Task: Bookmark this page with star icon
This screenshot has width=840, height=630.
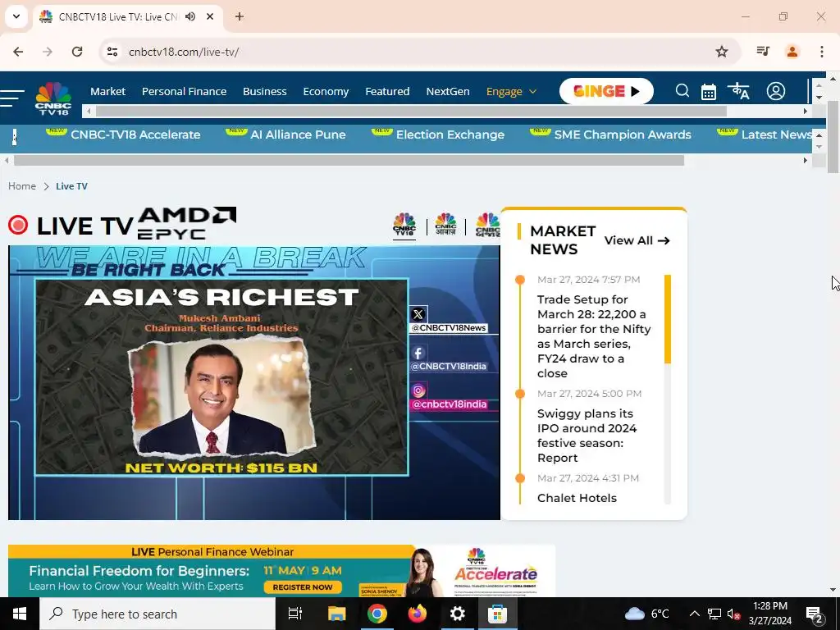Action: 722,52
